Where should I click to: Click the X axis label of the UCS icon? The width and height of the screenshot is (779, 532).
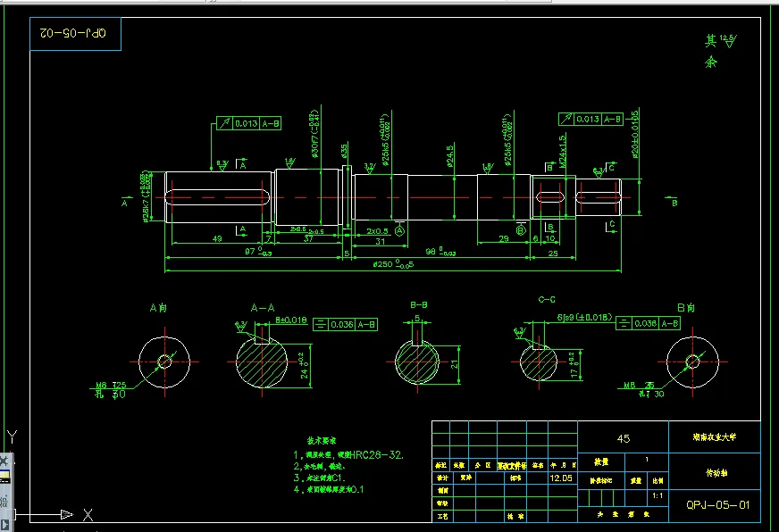tap(88, 515)
